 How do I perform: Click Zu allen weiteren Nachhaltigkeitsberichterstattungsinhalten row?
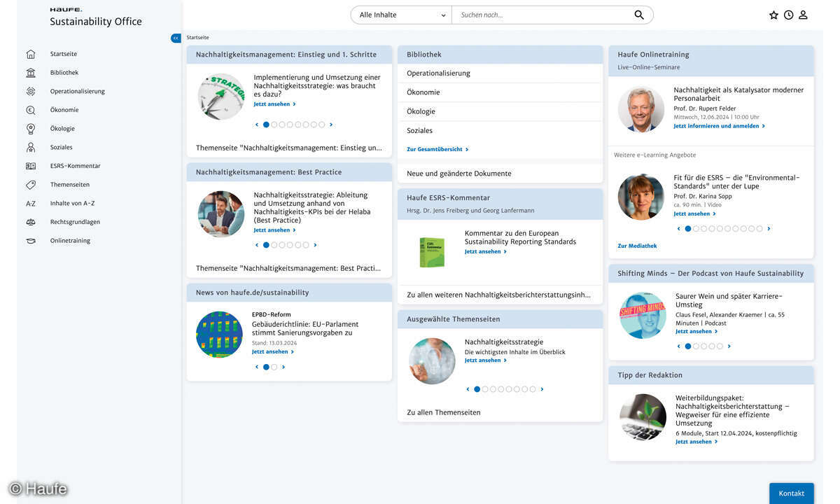click(x=500, y=295)
